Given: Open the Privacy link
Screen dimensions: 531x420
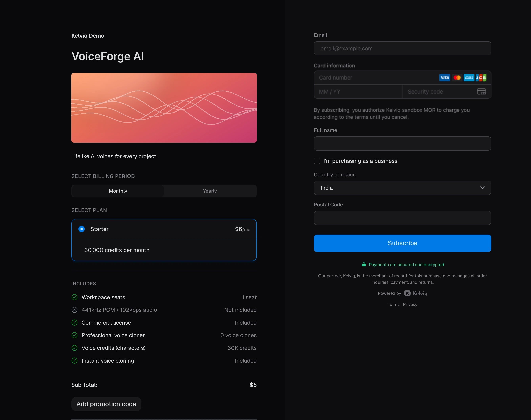Looking at the screenshot, I should click(410, 304).
